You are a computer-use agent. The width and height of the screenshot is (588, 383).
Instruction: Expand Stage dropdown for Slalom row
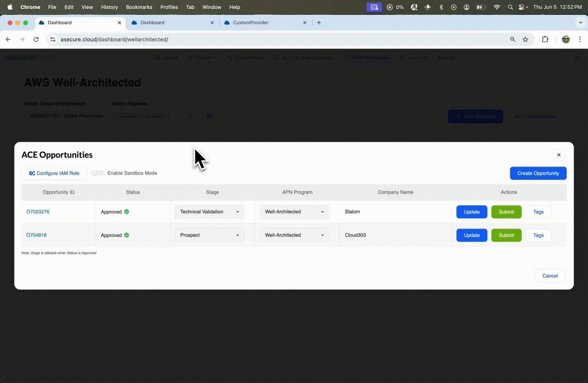[x=209, y=212]
